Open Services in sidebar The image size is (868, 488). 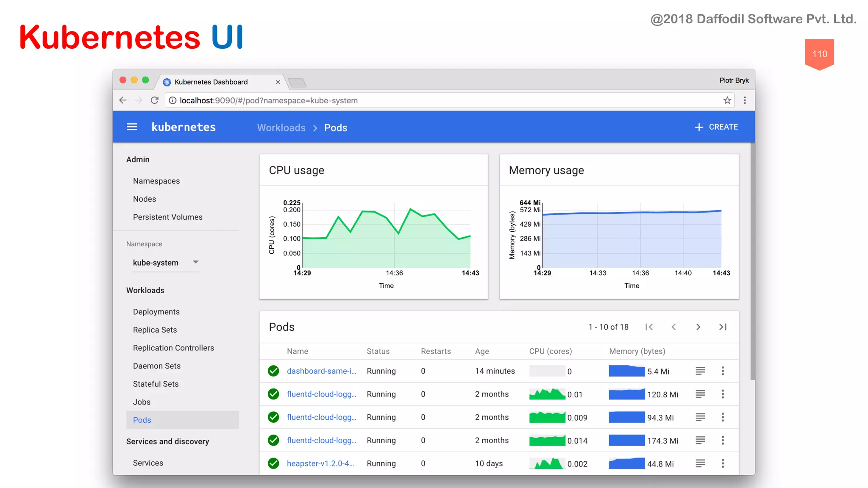coord(148,463)
